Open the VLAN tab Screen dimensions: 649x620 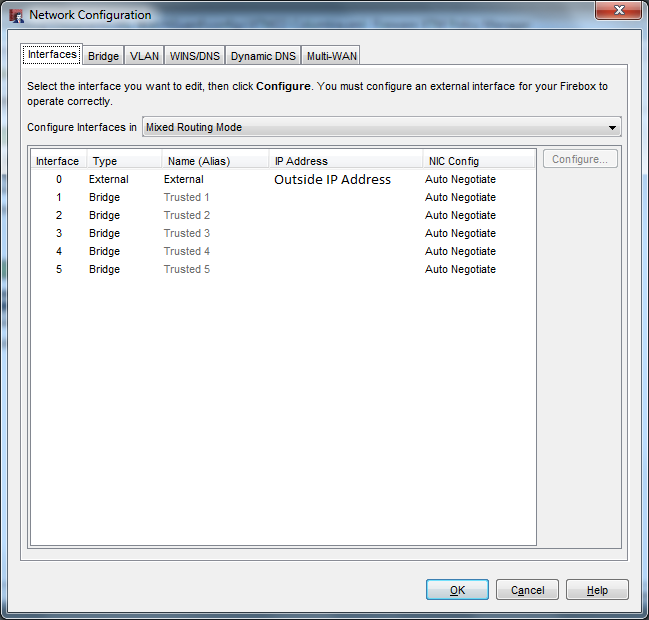144,56
